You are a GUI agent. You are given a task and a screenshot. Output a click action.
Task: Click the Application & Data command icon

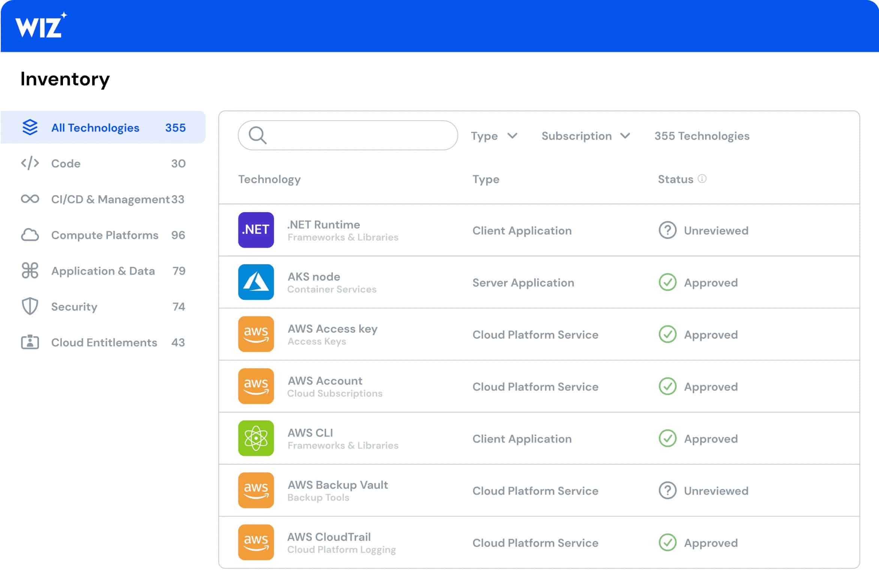point(30,271)
